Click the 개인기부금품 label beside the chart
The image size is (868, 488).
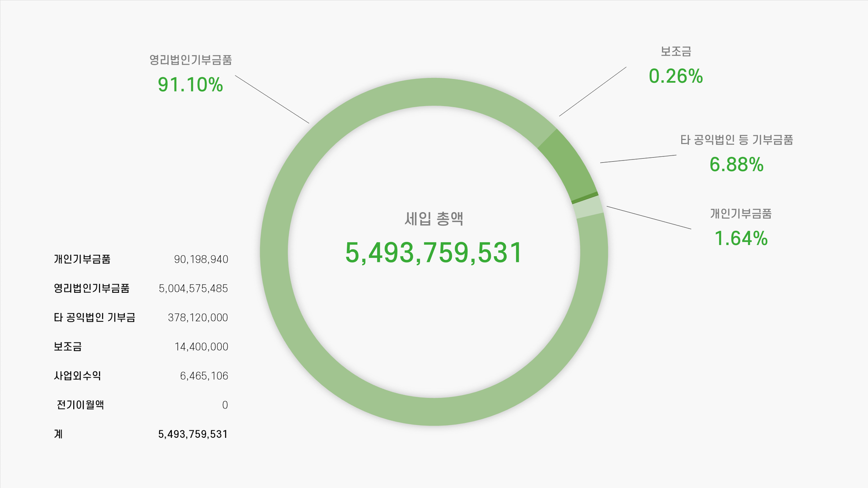click(741, 214)
